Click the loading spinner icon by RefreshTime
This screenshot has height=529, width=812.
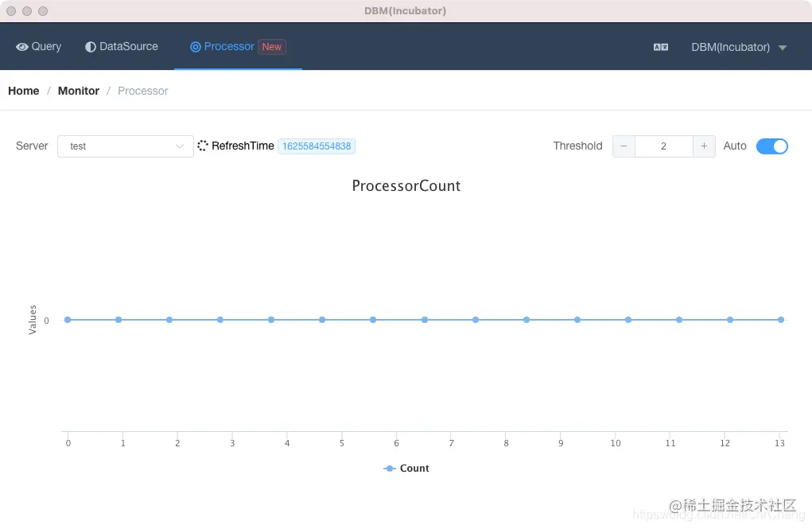(x=203, y=146)
